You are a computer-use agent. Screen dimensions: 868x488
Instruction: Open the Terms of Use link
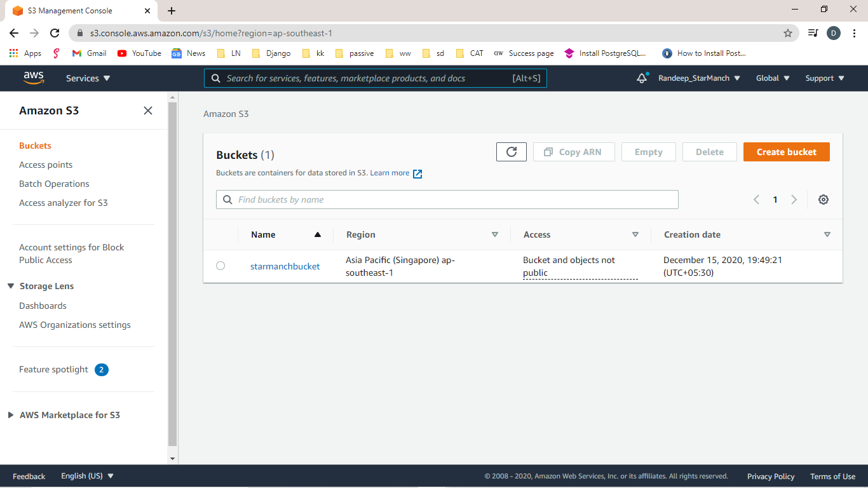(832, 476)
